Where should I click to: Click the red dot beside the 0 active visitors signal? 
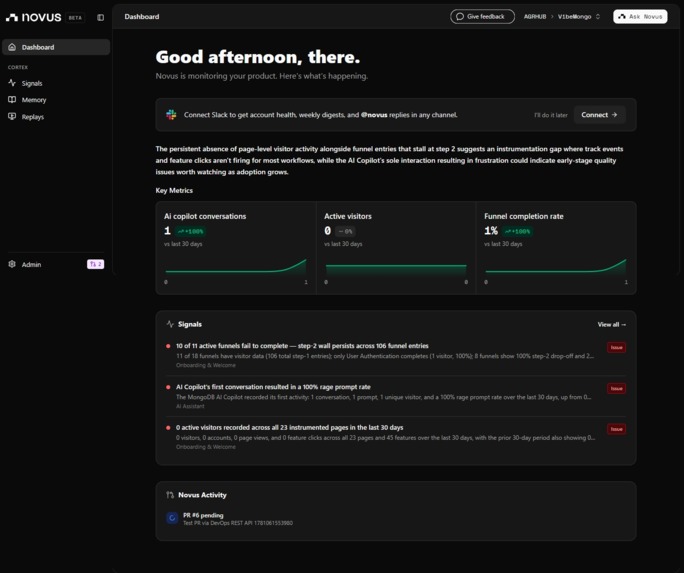(168, 428)
